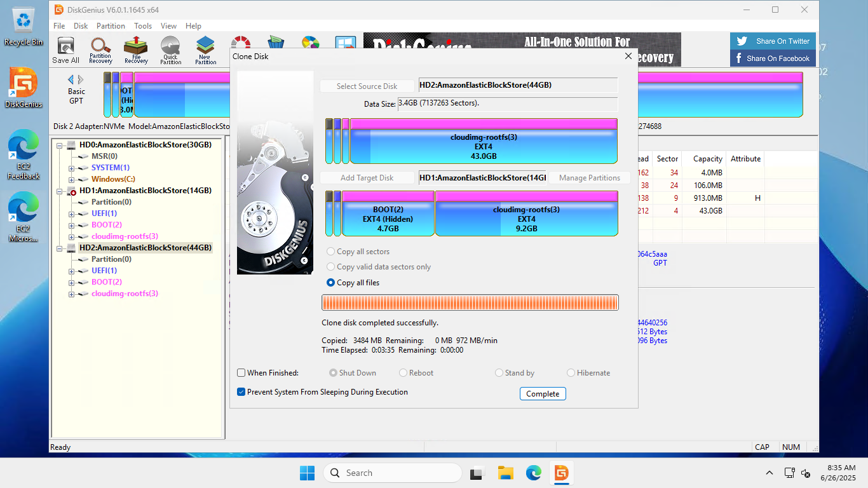
Task: Expand cloudimg-rootfs(3) under HD2
Action: 72,294
